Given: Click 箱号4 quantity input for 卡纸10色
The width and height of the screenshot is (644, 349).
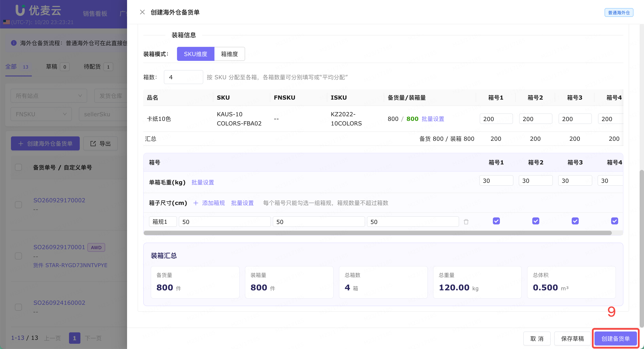Looking at the screenshot, I should point(610,119).
